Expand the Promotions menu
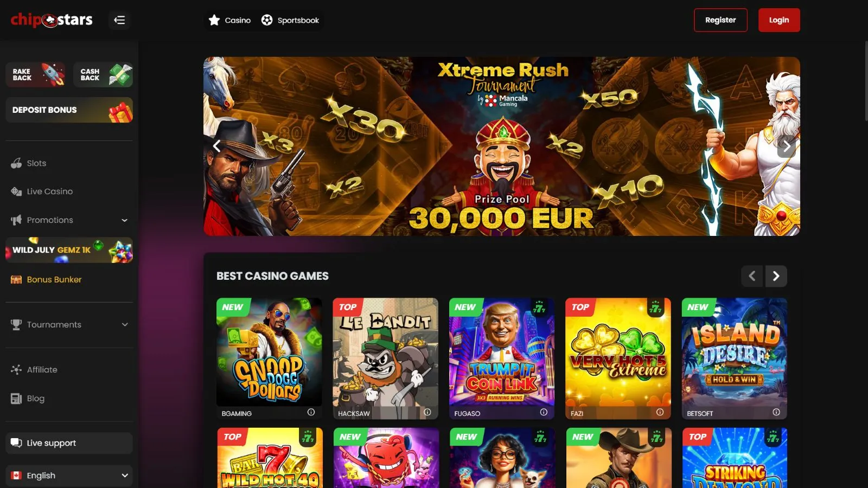This screenshot has width=868, height=488. pos(69,220)
